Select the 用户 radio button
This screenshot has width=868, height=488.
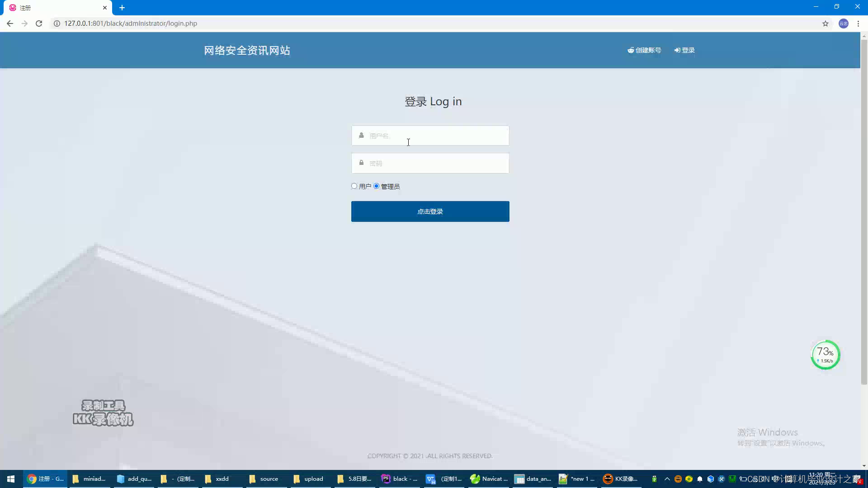tap(354, 186)
